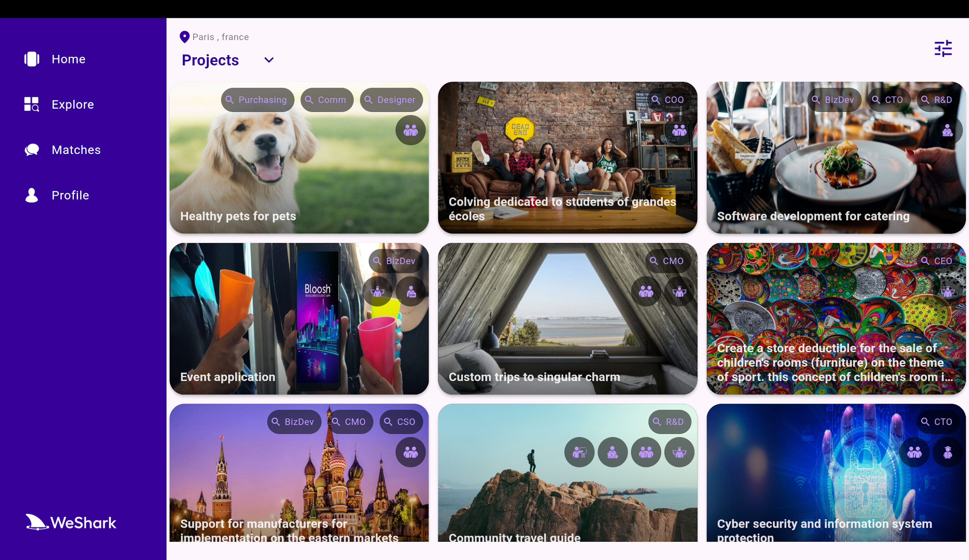Click the team icon on Healthy pets card
This screenshot has width=969, height=560.
point(410,130)
